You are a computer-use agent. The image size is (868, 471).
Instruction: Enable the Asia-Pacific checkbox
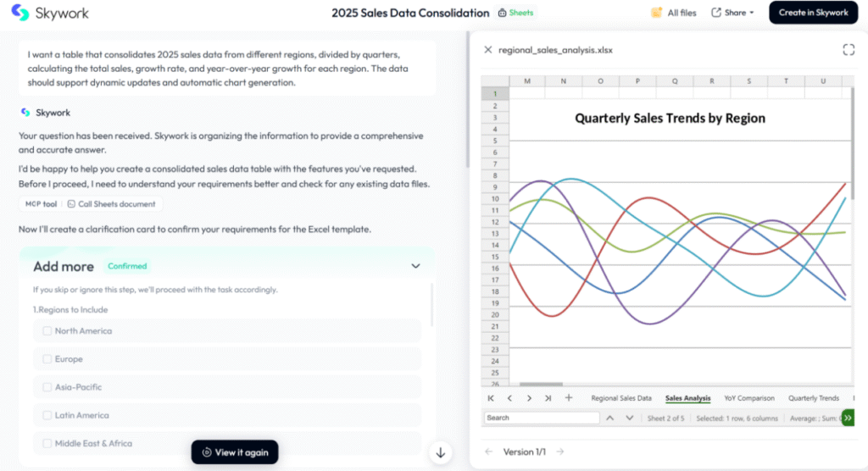pos(47,387)
